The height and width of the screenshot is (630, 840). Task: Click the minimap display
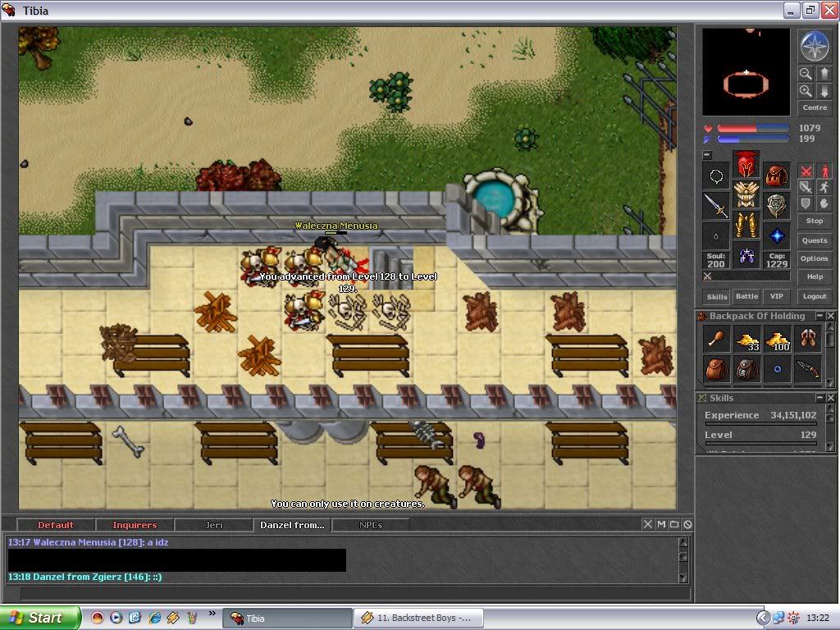point(746,72)
